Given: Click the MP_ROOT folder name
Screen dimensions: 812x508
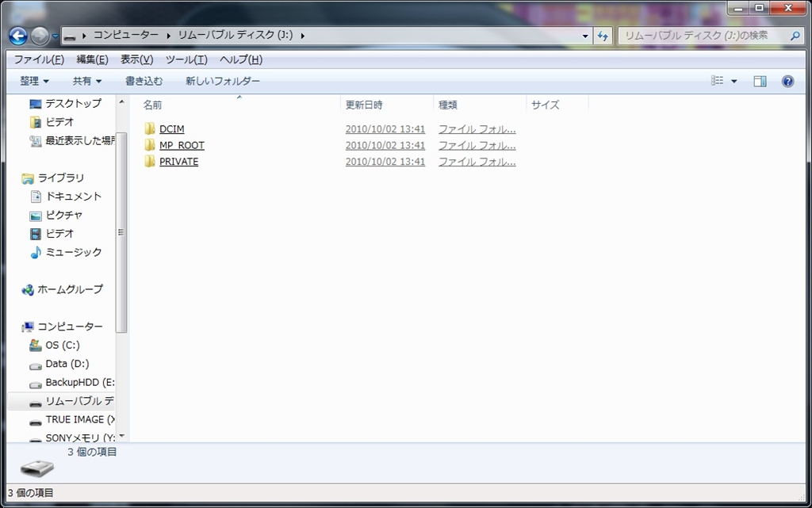Looking at the screenshot, I should (x=182, y=145).
